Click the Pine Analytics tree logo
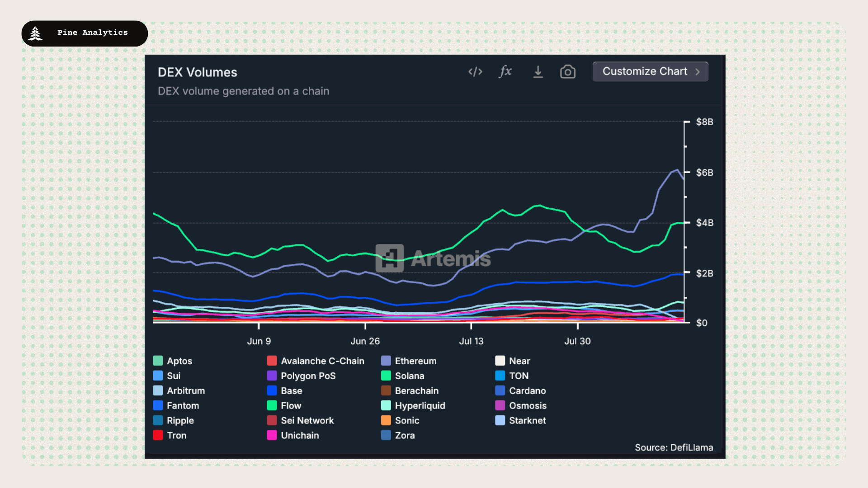This screenshot has height=488, width=868. pos(35,33)
